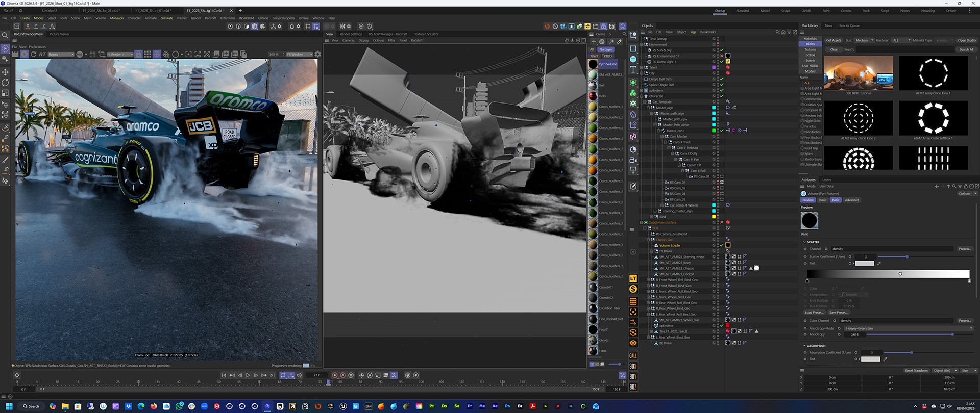This screenshot has width=980, height=413.
Task: Switch to the Takes tab
Action: coord(828,25)
